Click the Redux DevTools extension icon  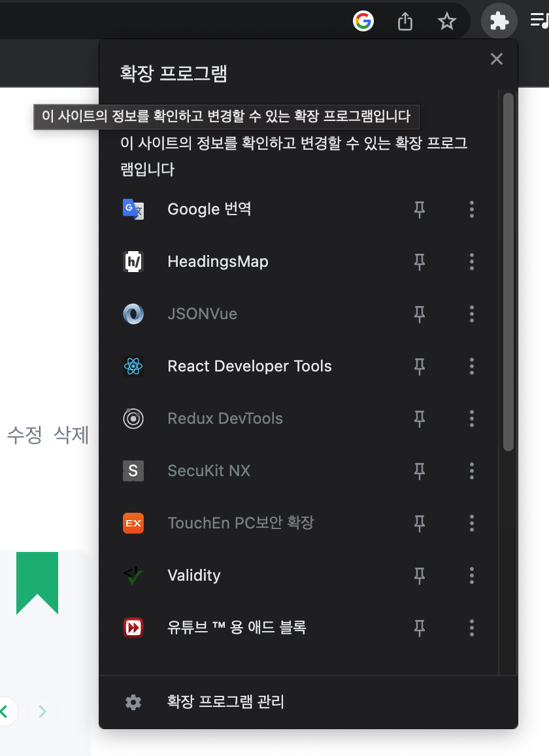133,419
